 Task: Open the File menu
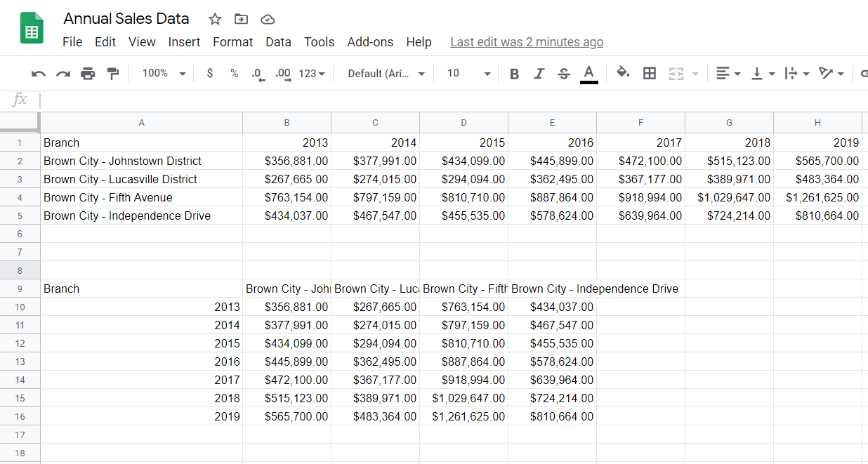coord(72,42)
